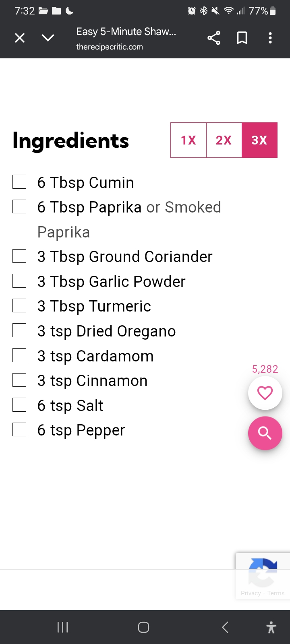Mark 6 tsp Salt as done

pyautogui.click(x=19, y=405)
